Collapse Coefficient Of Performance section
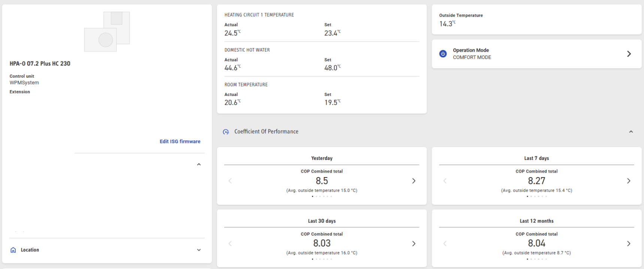 (x=631, y=132)
